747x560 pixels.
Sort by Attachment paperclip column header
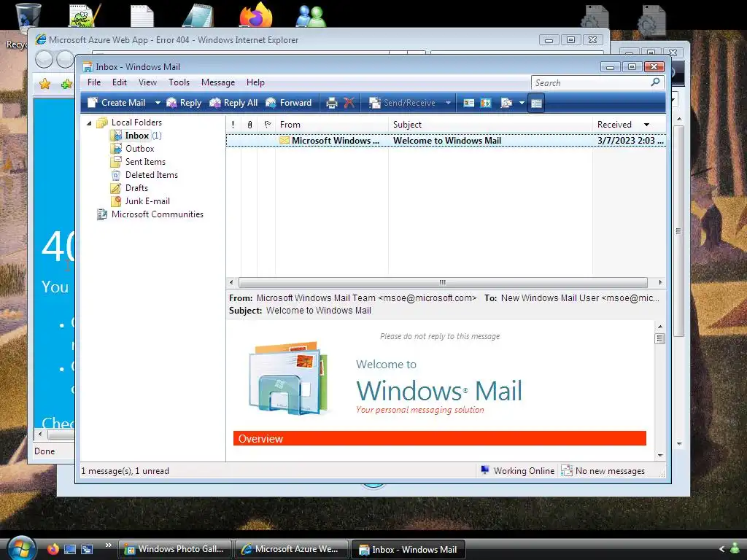(249, 125)
